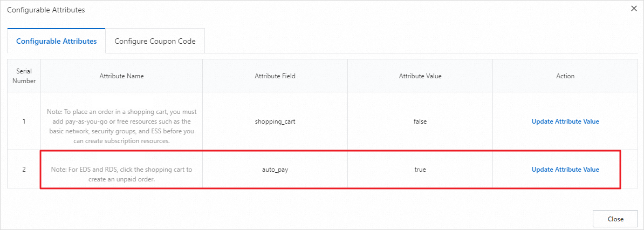Click the EDS and RDS note text
The height and width of the screenshot is (230, 644).
pyautogui.click(x=121, y=174)
